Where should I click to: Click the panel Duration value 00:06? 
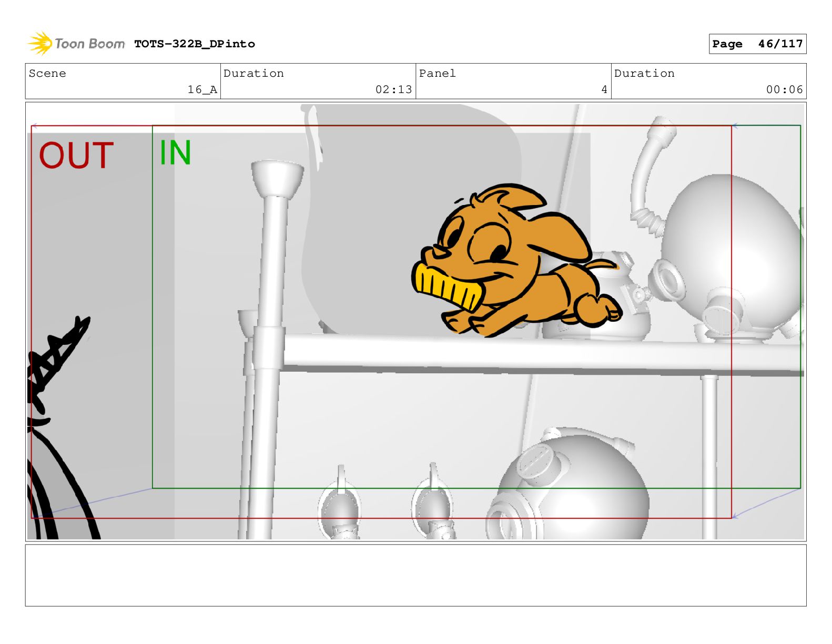(785, 90)
